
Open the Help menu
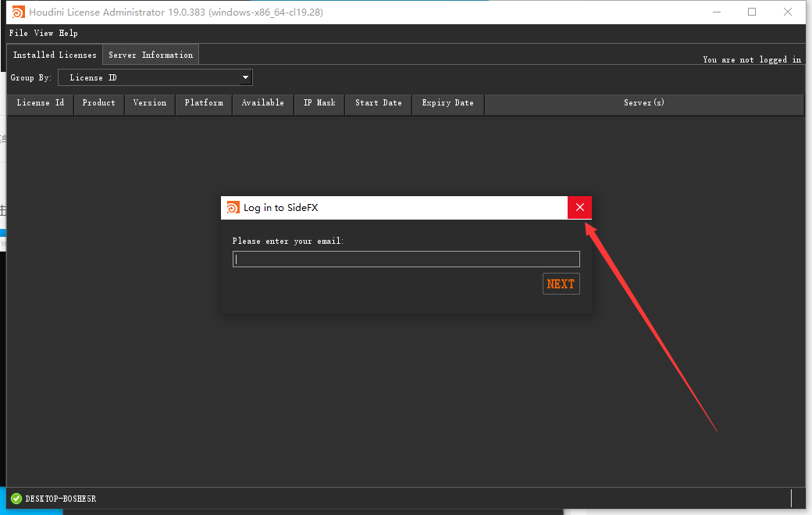click(x=69, y=33)
